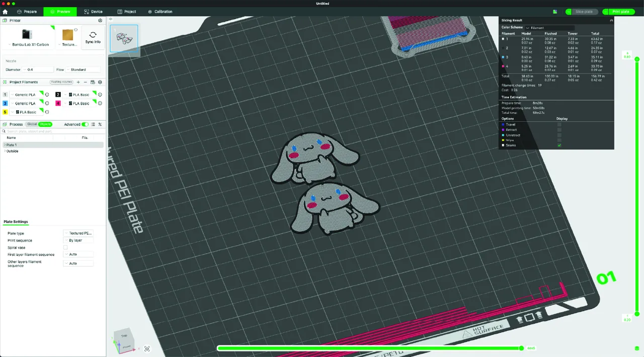Click the compare presets icon in Process
Screen dimensions: 644x357
100,124
